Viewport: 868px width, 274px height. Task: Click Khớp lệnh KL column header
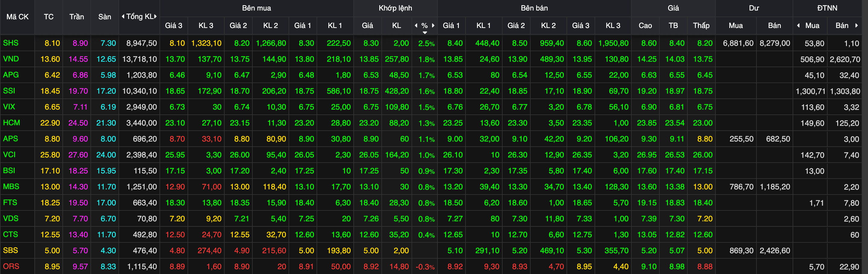[396, 26]
